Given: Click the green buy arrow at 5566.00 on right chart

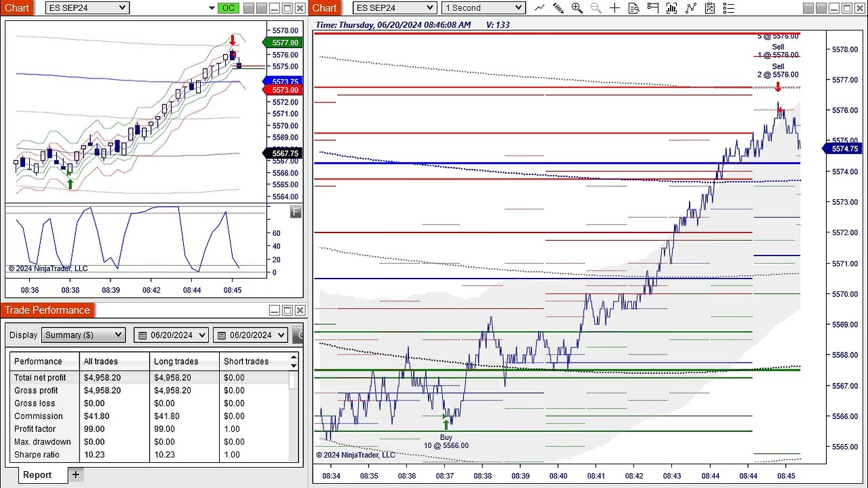Looking at the screenshot, I should click(446, 424).
